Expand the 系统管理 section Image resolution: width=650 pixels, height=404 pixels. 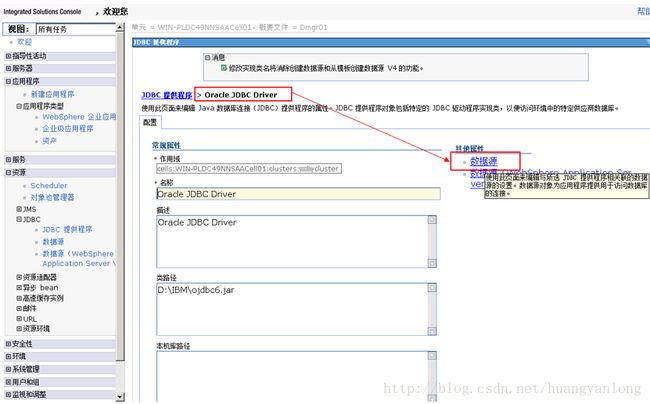tap(8, 369)
